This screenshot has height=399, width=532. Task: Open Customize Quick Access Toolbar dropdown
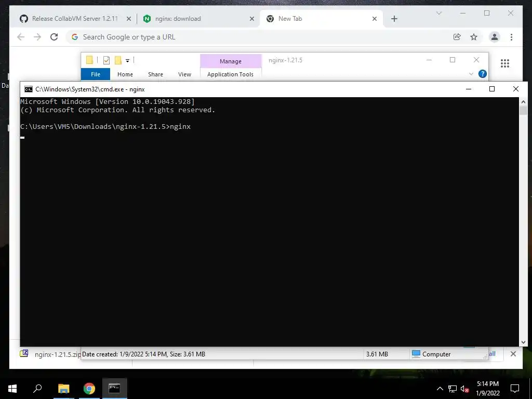pyautogui.click(x=128, y=60)
